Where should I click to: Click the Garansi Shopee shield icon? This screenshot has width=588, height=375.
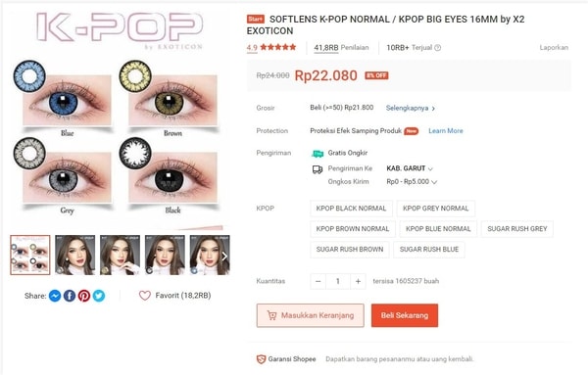point(261,359)
